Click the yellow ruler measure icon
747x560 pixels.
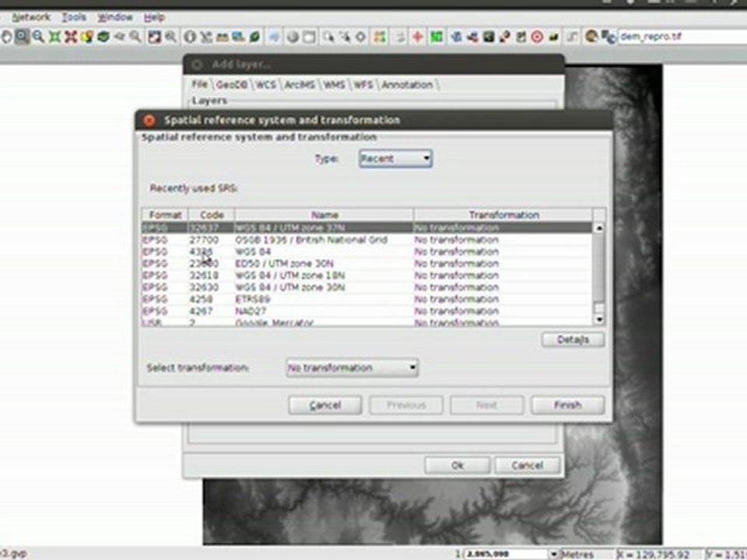[x=223, y=37]
